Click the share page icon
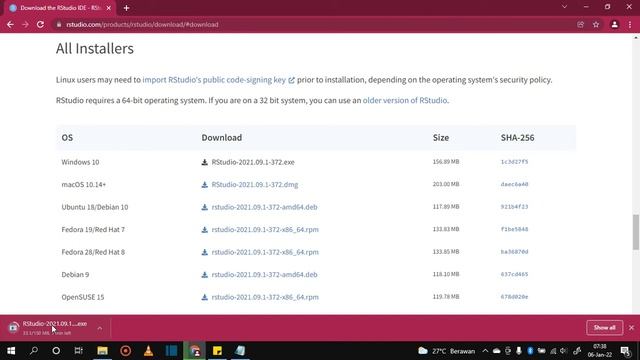Screen dimensions: 640x360 pos(580,24)
